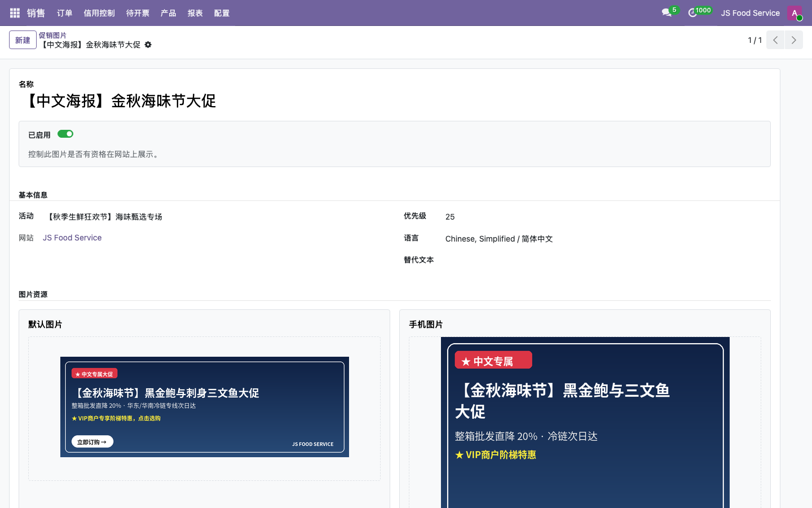
Task: Open the gear actions menu beside record title
Action: [148, 45]
